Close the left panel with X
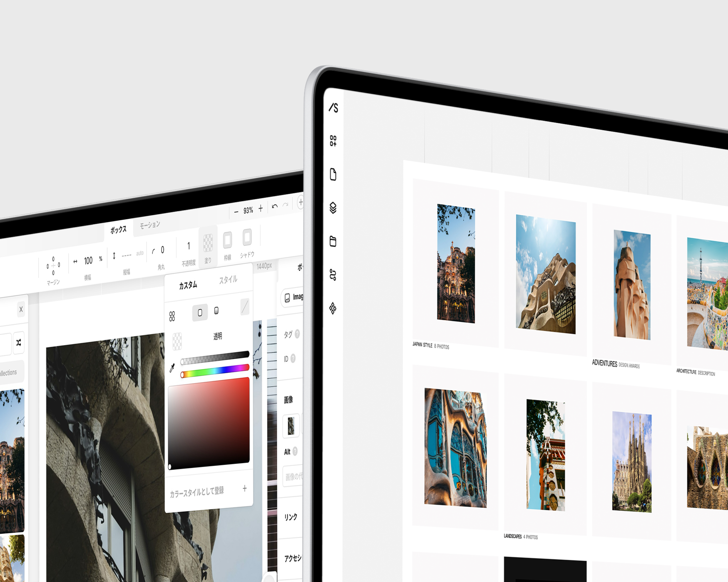Image resolution: width=728 pixels, height=582 pixels. pos(21,309)
